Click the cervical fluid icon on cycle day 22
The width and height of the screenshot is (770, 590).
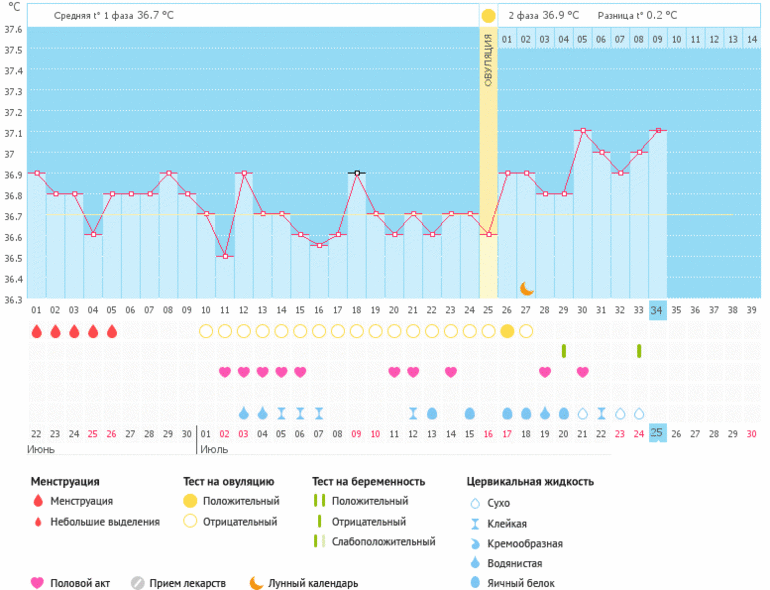(x=432, y=413)
